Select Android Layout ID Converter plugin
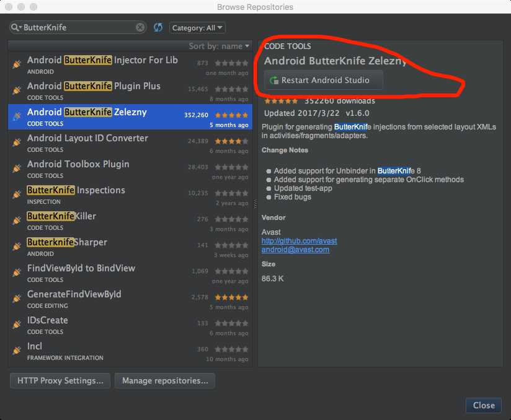The image size is (511, 420). point(130,143)
